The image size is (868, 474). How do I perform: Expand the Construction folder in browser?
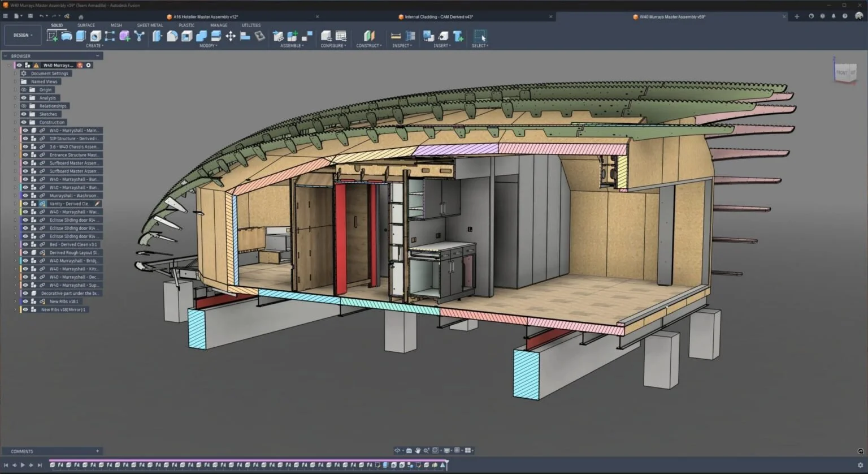coord(16,122)
